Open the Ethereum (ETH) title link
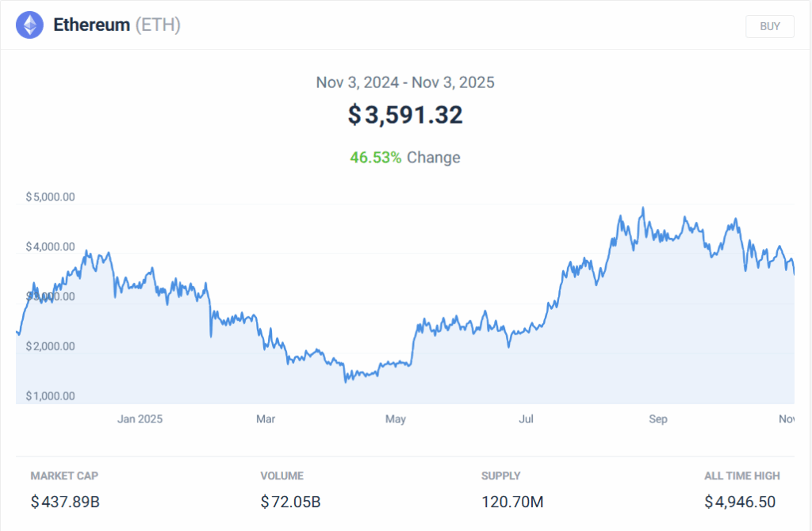 point(117,25)
